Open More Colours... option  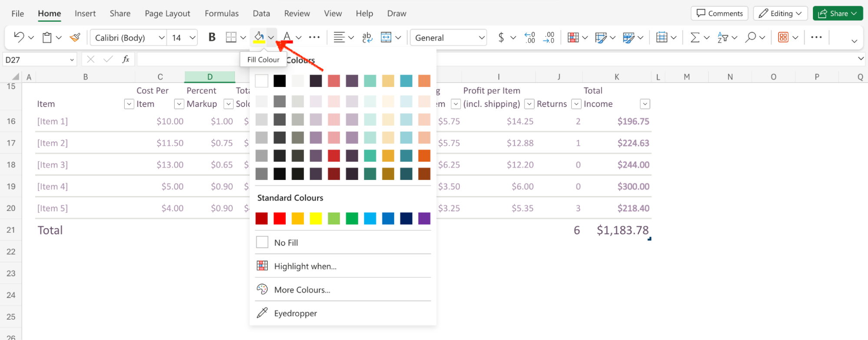click(x=302, y=290)
